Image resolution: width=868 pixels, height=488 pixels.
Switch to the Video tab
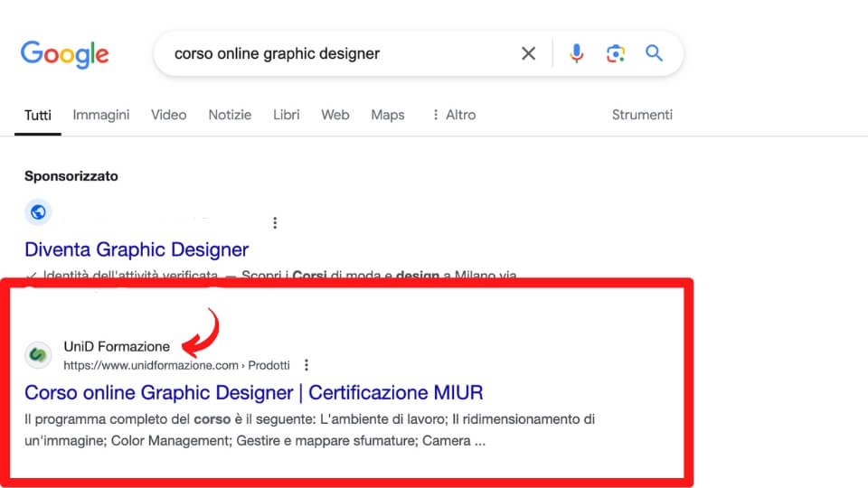(169, 115)
